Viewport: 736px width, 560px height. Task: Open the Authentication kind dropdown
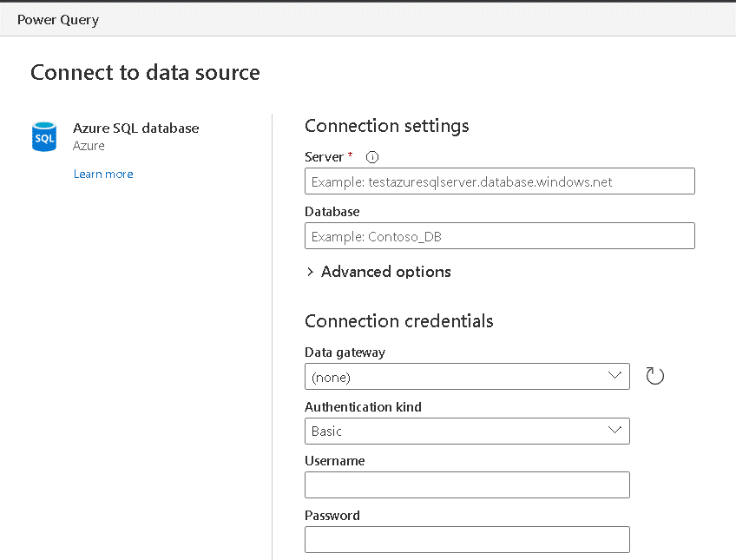467,431
